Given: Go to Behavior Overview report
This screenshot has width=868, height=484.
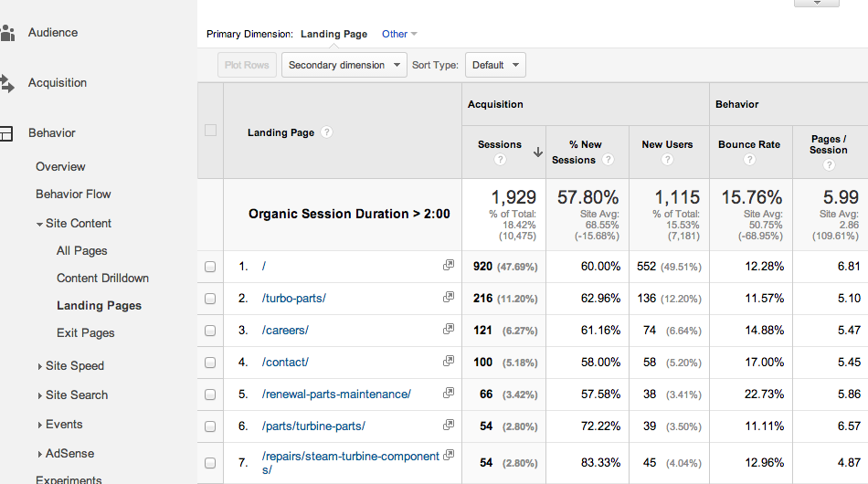Looking at the screenshot, I should point(60,167).
